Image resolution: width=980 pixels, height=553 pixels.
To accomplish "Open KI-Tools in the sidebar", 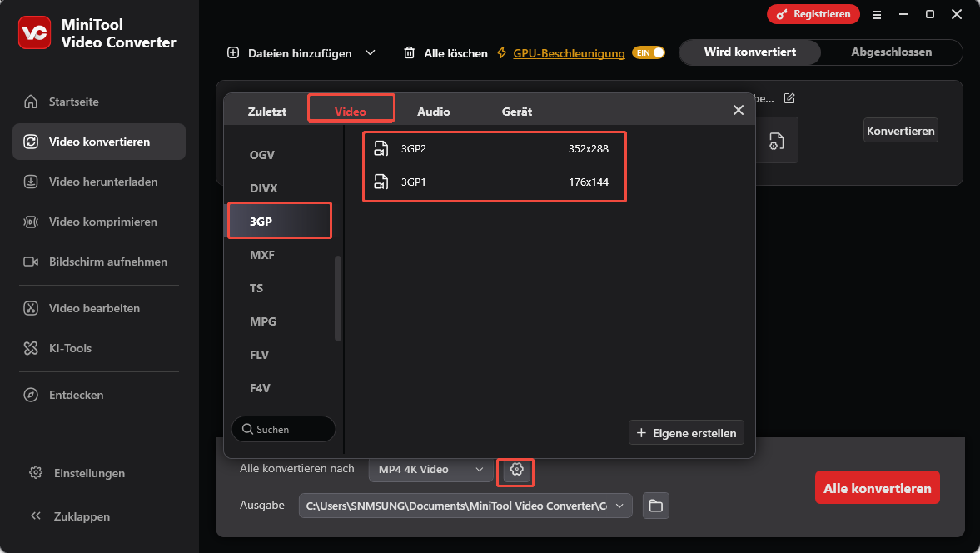I will click(99, 348).
